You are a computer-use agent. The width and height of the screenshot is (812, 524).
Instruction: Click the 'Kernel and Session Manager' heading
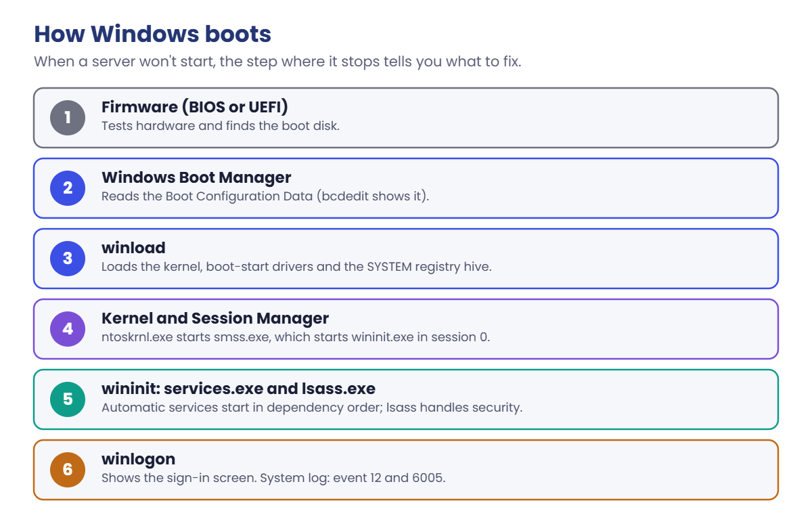tap(215, 318)
